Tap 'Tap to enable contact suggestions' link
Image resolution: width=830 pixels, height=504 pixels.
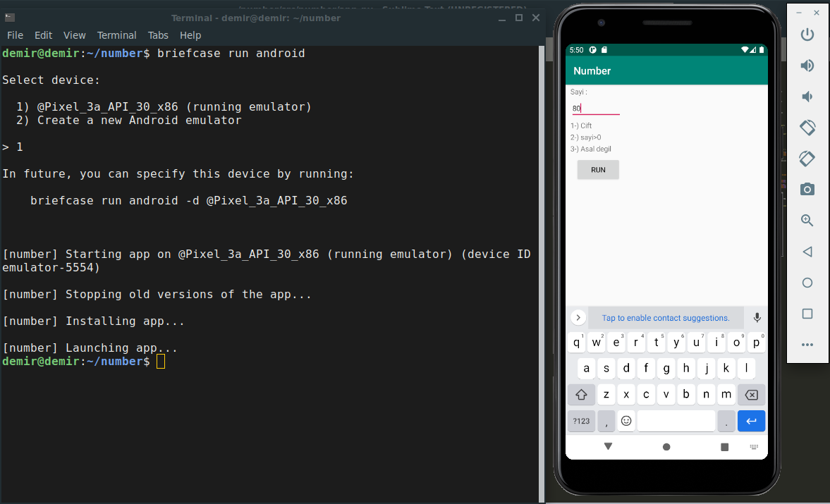pos(666,318)
